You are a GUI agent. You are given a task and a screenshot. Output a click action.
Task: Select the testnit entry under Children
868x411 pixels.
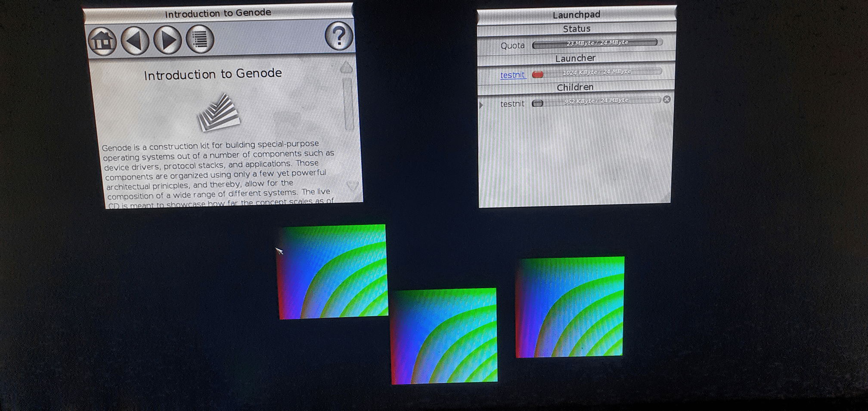click(512, 104)
